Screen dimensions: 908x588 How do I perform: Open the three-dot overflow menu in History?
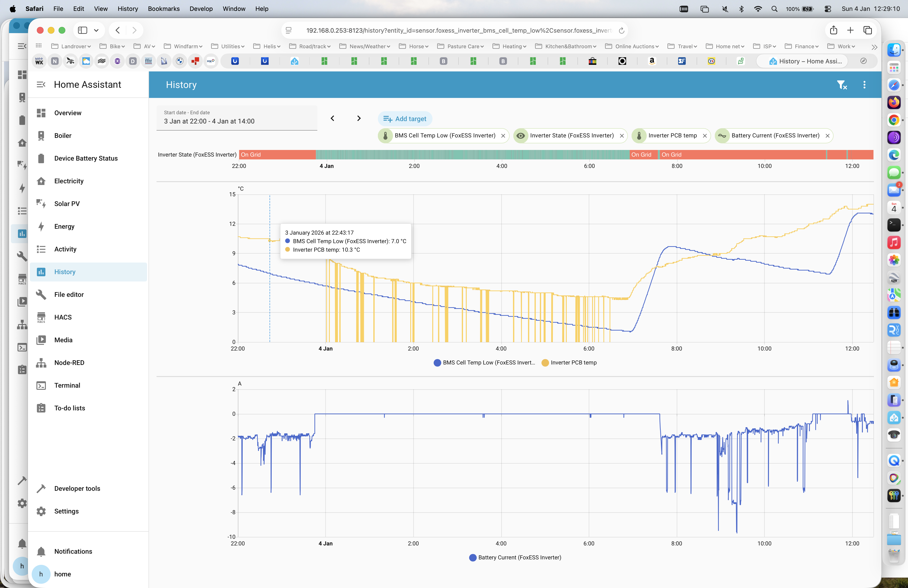(x=864, y=85)
